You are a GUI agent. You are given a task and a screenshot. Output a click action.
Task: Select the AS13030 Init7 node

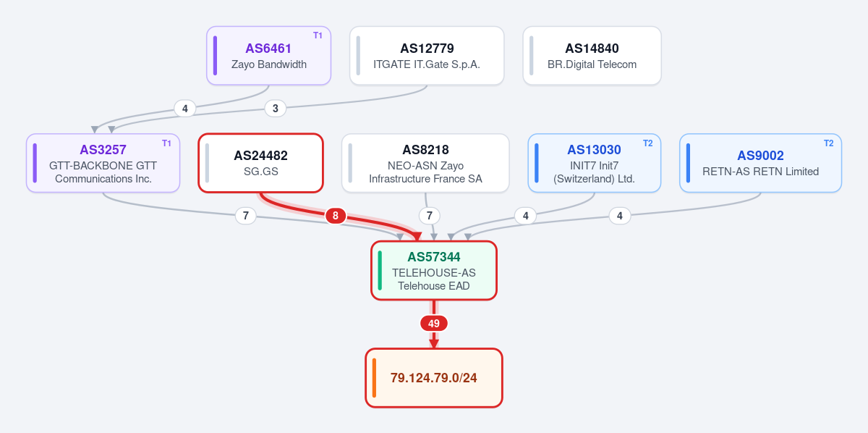coord(594,163)
